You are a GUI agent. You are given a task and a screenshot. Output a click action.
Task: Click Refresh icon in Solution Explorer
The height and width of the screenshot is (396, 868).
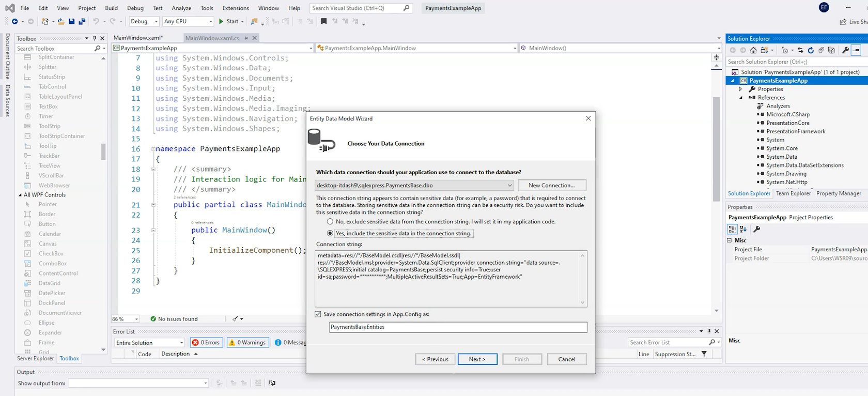pos(811,50)
